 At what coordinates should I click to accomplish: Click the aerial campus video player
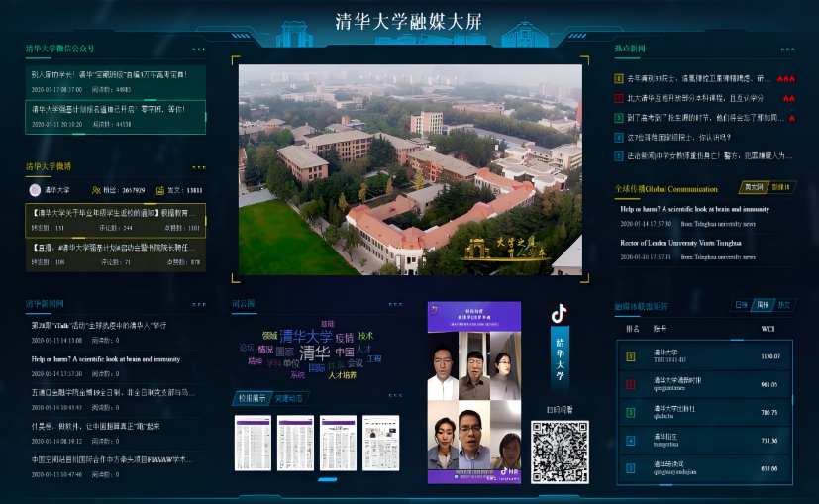(410, 169)
